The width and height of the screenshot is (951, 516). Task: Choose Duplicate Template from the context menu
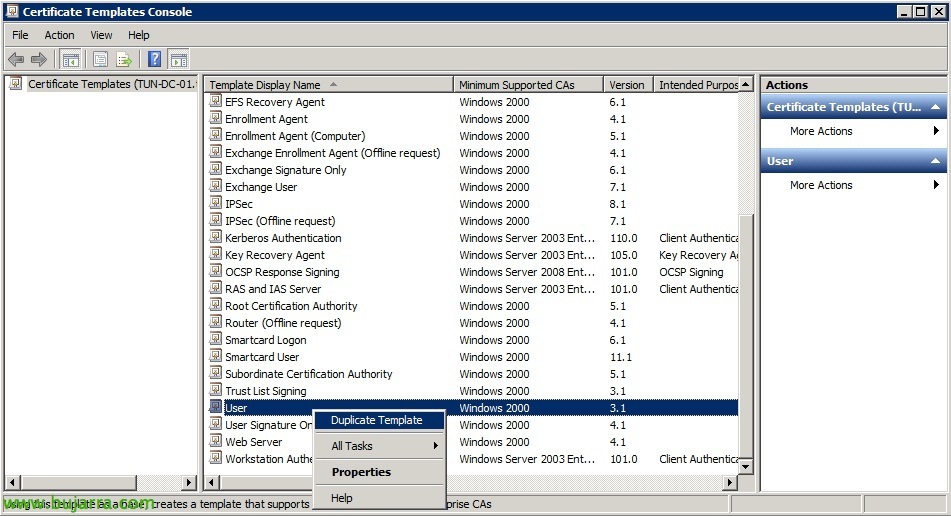[379, 420]
